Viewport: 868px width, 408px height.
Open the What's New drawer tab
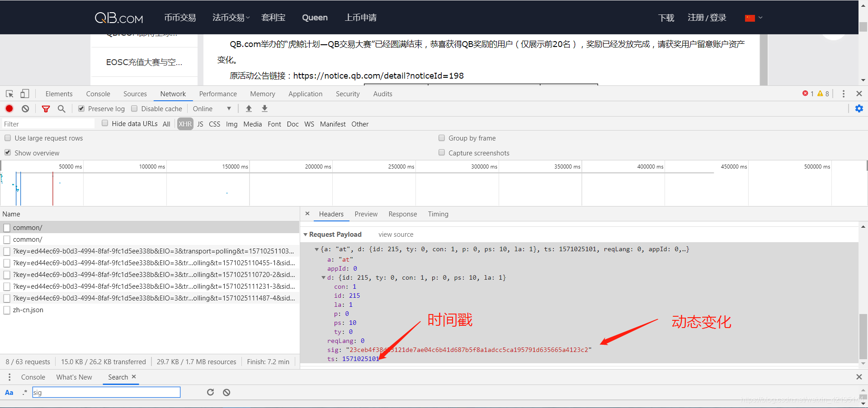pyautogui.click(x=74, y=377)
